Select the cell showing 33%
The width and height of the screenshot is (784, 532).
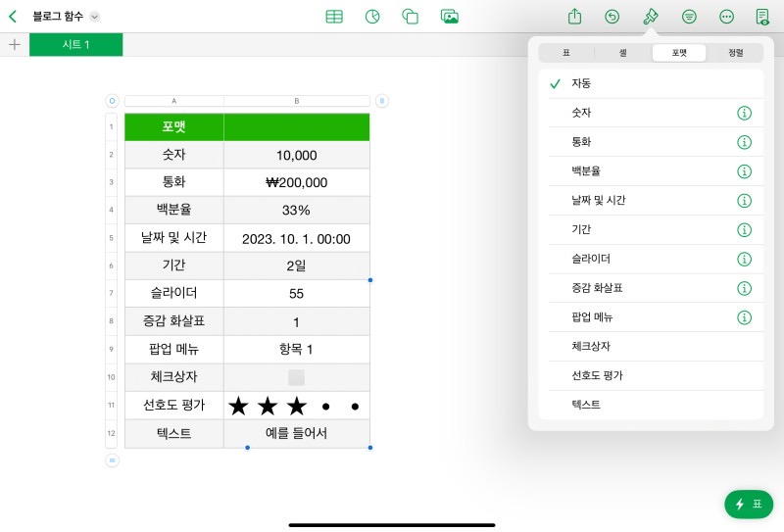(x=297, y=210)
